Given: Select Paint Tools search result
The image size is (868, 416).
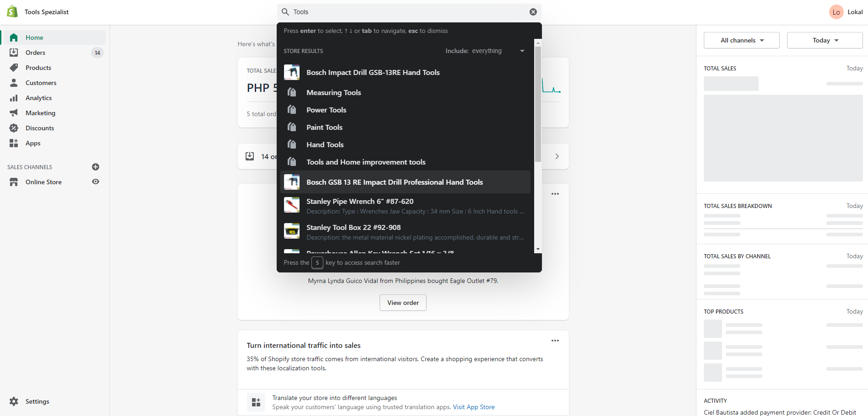Looking at the screenshot, I should coord(405,127).
